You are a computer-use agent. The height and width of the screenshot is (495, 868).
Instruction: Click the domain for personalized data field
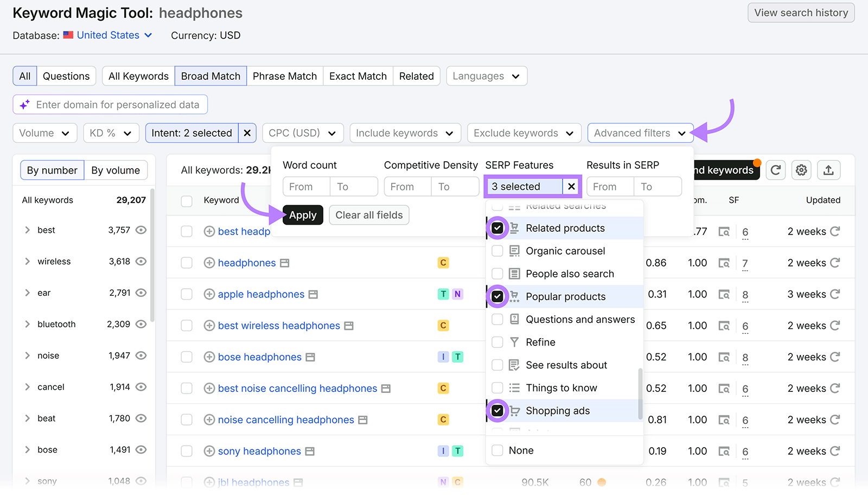click(x=110, y=105)
